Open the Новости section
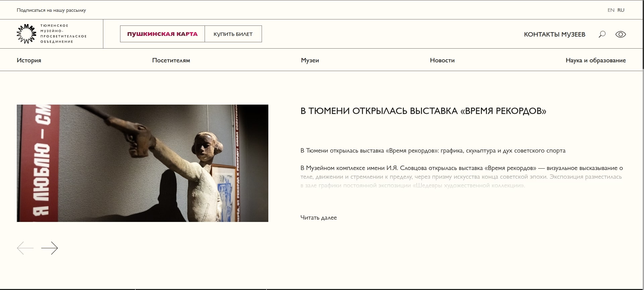 (442, 60)
